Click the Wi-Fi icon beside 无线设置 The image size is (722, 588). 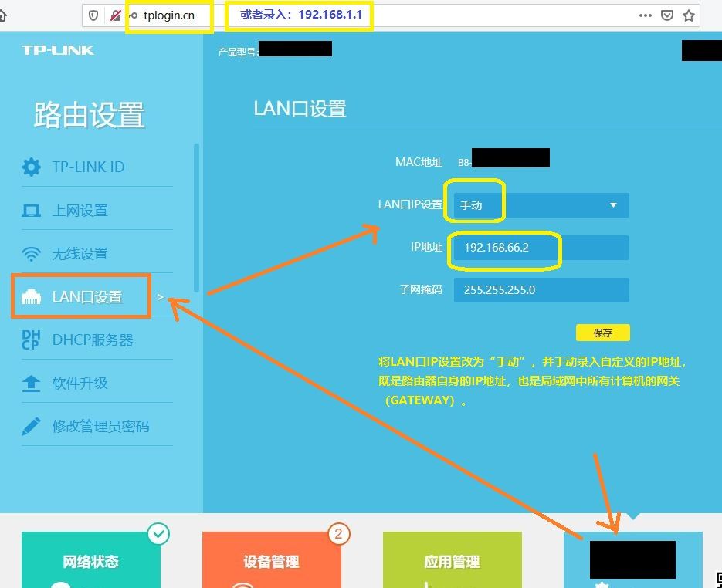[31, 254]
